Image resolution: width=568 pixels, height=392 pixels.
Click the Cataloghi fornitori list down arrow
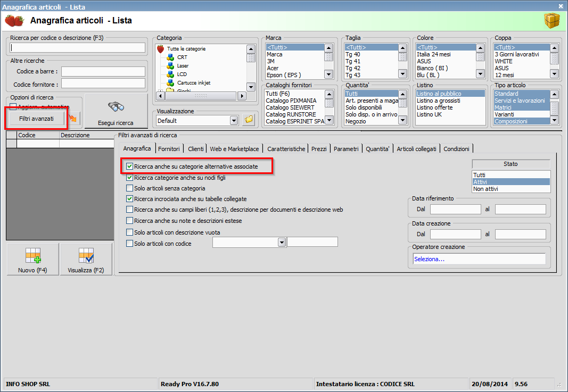tap(329, 120)
